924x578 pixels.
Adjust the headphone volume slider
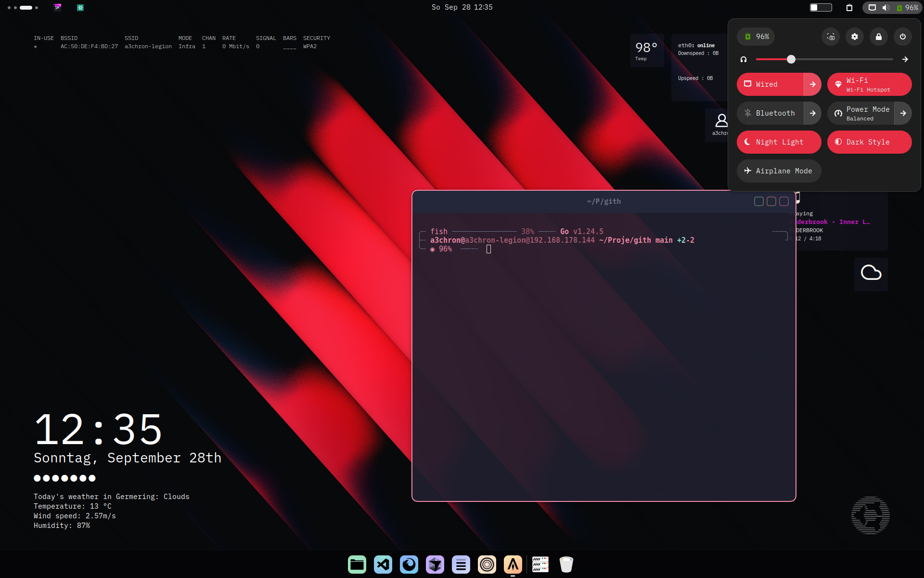(x=791, y=59)
